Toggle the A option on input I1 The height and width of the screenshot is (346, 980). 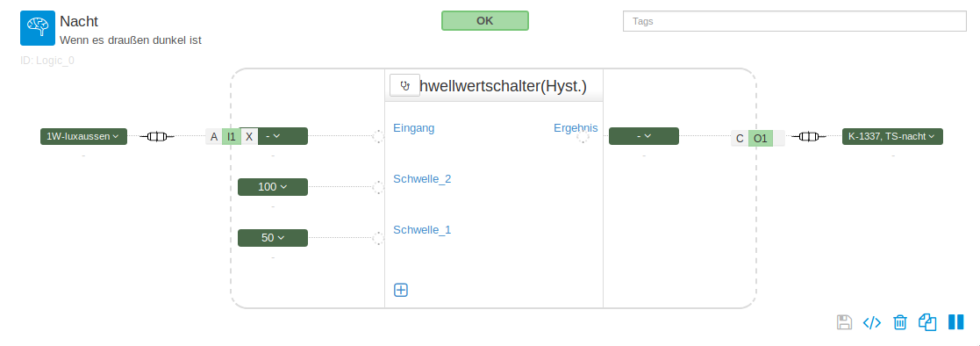[214, 136]
